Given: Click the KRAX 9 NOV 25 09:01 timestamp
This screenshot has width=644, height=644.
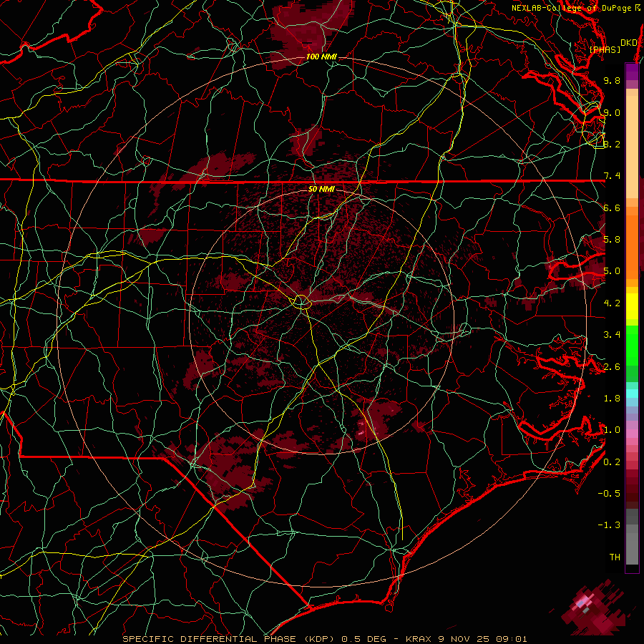Looking at the screenshot, I should 466,639.
